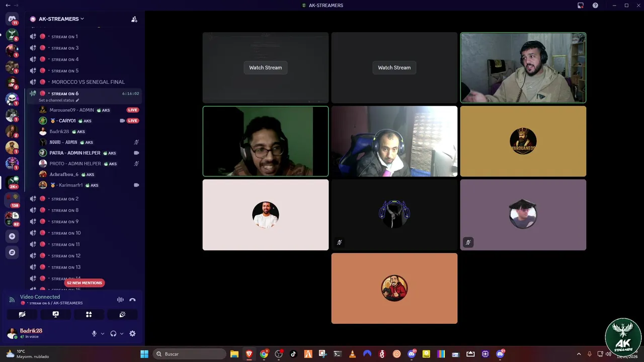Image resolution: width=644 pixels, height=362 pixels.
Task: Join the STREAM ON 9 voice channel
Action: click(x=84, y=222)
